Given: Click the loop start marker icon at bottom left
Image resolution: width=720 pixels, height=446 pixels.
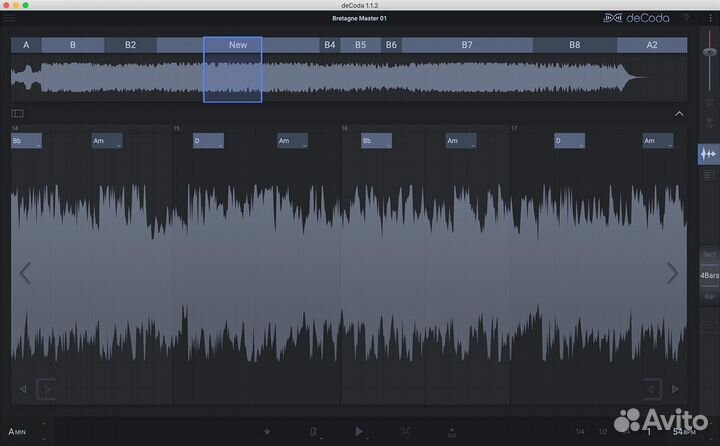Looking at the screenshot, I should 46,388.
